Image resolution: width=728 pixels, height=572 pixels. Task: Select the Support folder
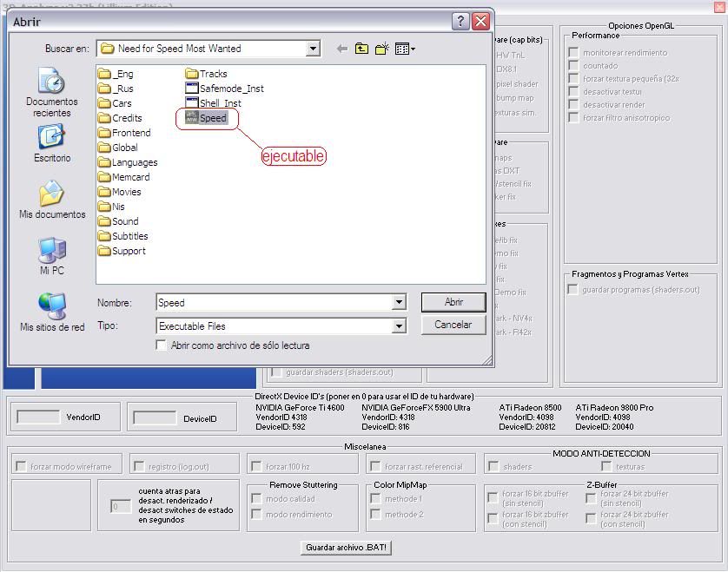122,251
